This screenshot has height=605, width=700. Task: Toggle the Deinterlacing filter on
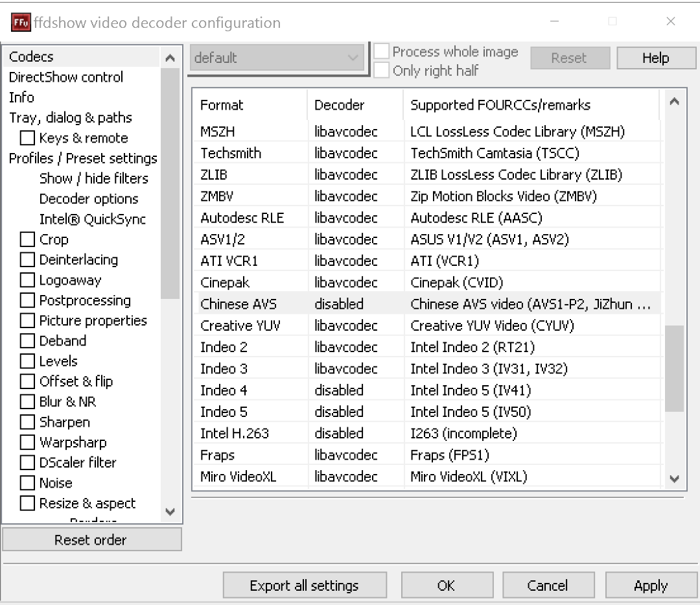pos(27,259)
